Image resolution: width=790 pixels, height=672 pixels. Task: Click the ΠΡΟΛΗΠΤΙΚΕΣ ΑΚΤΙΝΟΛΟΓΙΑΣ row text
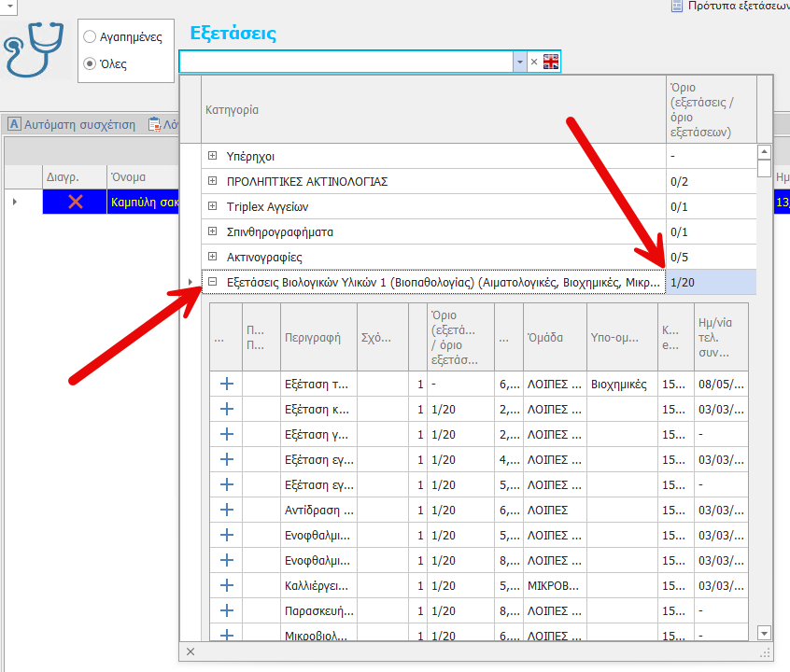click(x=307, y=181)
